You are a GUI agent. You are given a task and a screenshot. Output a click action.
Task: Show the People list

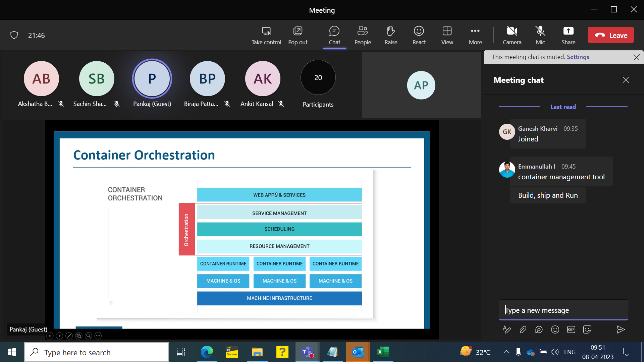pyautogui.click(x=363, y=35)
